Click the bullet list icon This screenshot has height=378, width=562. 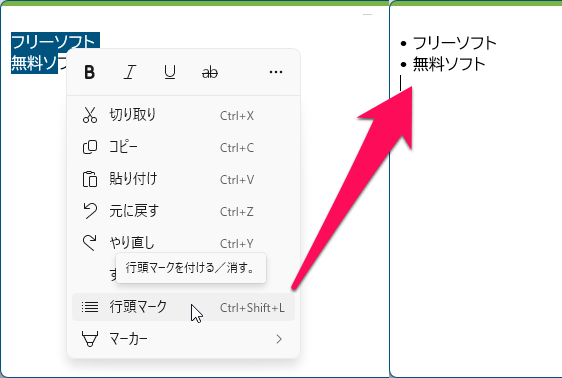click(x=90, y=307)
